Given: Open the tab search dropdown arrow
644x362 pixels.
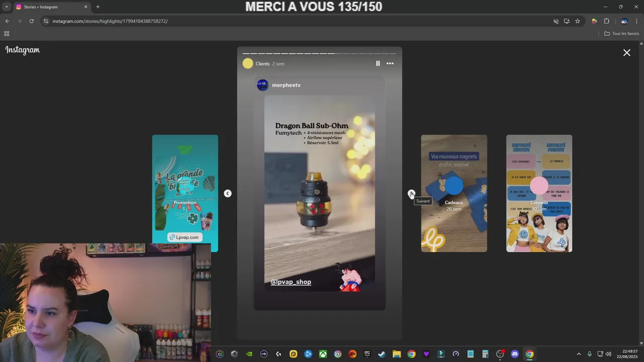Looking at the screenshot, I should [x=6, y=7].
